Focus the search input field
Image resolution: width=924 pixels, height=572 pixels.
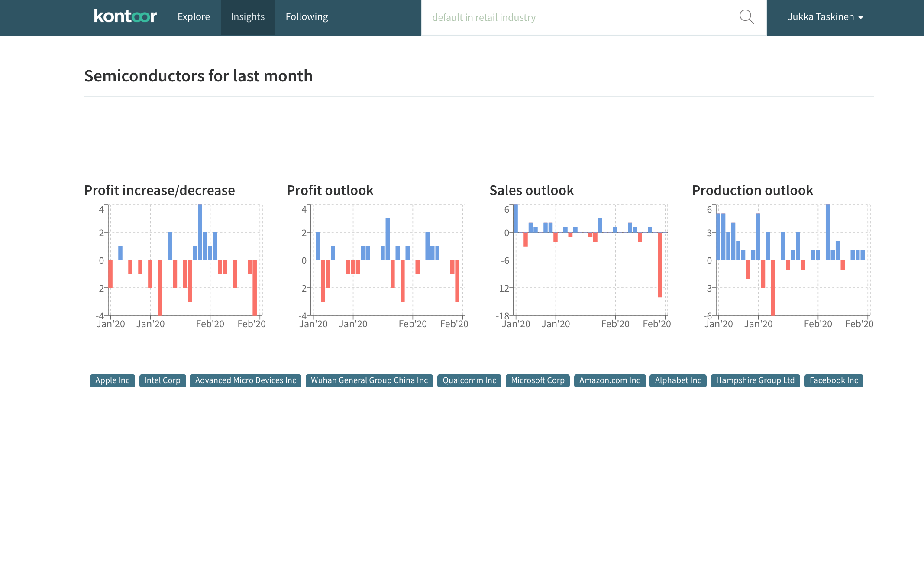click(580, 17)
